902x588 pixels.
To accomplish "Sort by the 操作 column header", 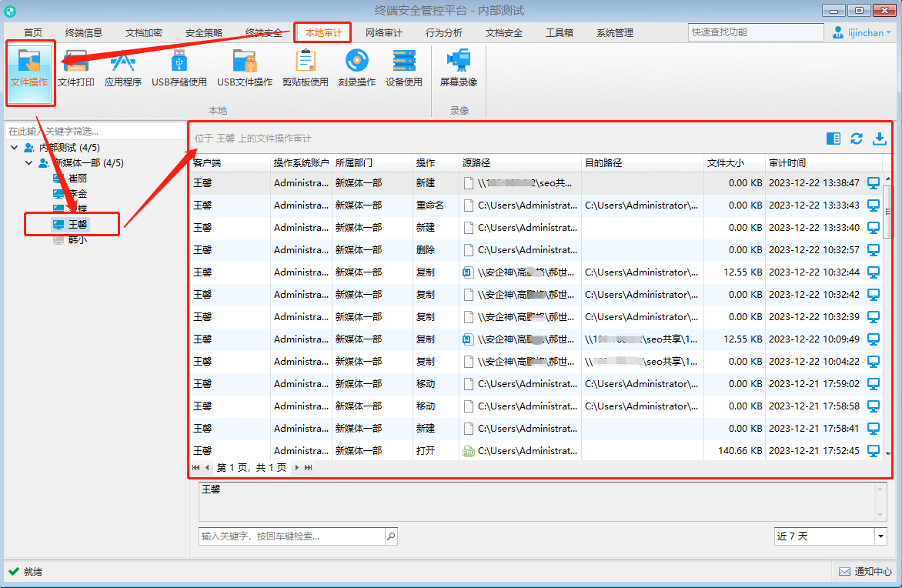I will (x=436, y=163).
